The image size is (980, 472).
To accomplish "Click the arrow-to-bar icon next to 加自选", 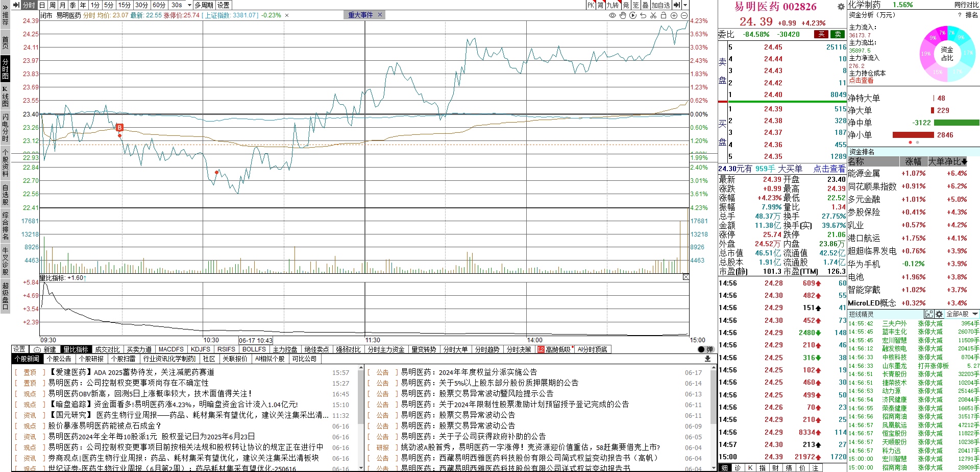I will click(677, 5).
